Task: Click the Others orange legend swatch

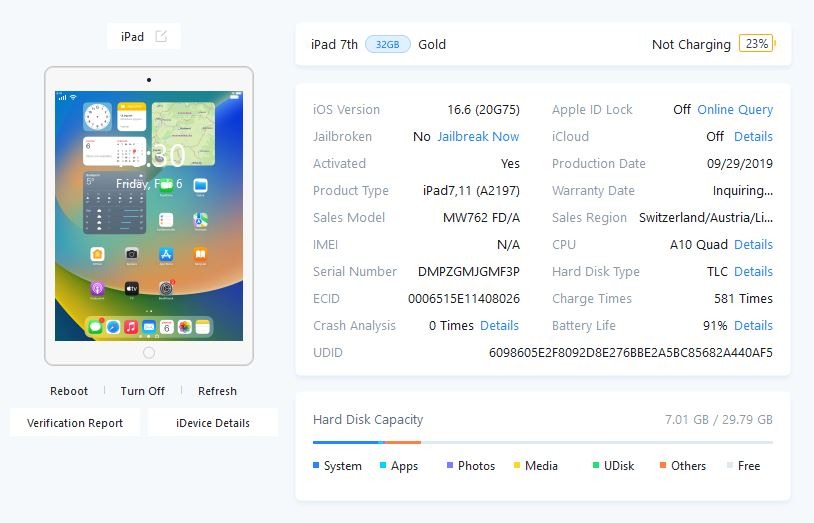Action: tap(663, 465)
